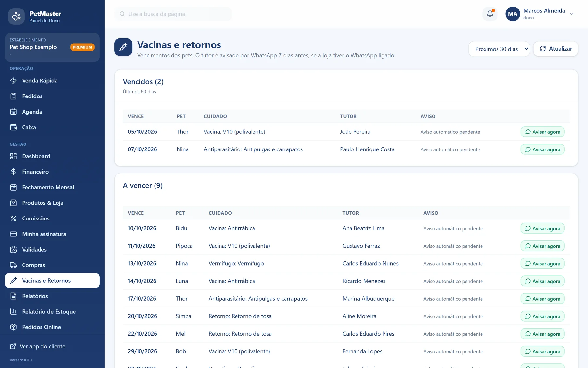Click the Minha assinatura card icon
Image resolution: width=588 pixels, height=368 pixels.
click(13, 234)
